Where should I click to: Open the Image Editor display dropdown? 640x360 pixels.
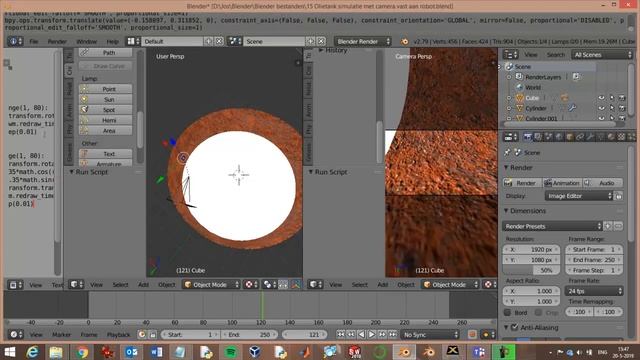coord(579,196)
